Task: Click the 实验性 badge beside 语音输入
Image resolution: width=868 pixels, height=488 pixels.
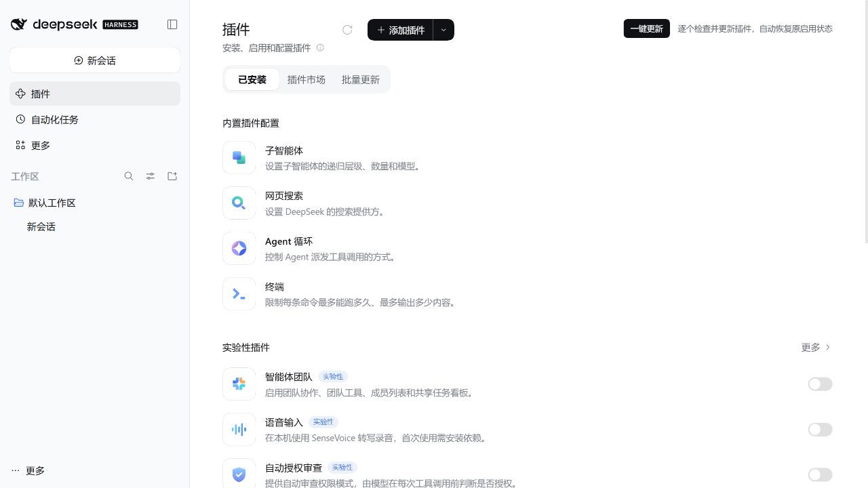Action: coord(323,422)
